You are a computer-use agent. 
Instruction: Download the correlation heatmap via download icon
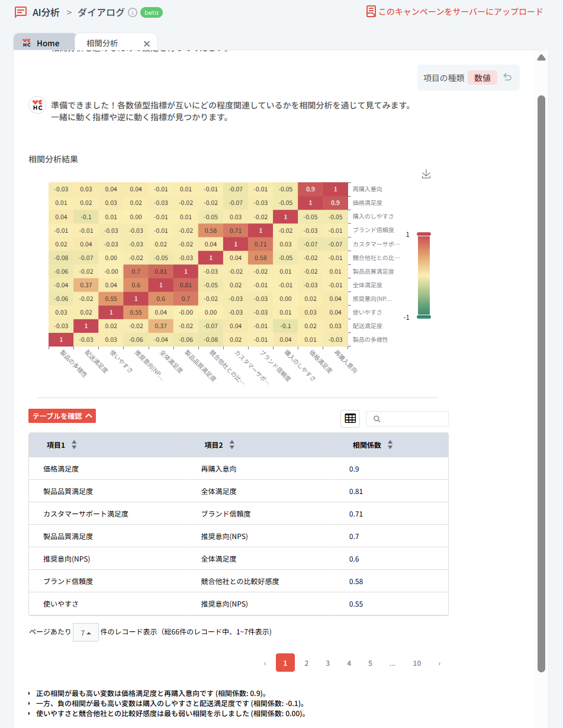tap(426, 174)
